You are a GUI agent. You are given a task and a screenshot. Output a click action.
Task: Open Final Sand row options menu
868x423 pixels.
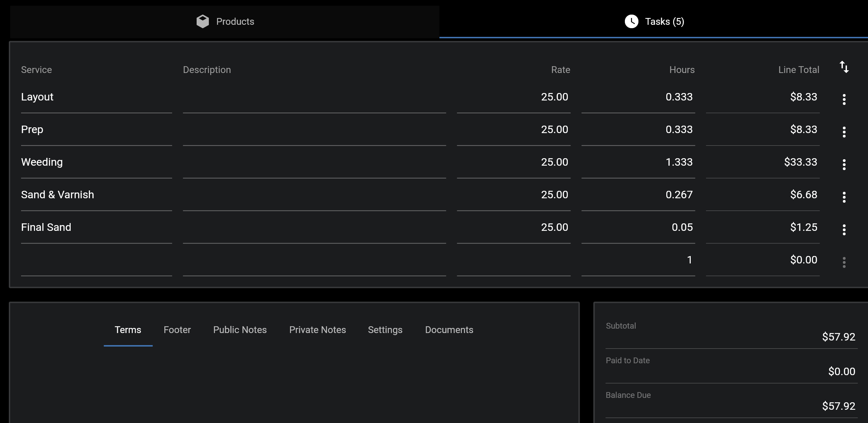coord(844,230)
